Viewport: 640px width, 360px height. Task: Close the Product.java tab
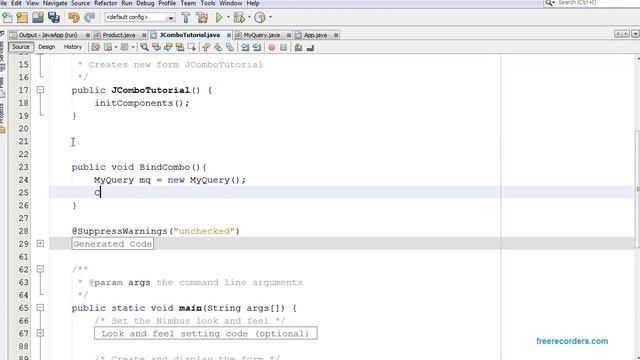coord(144,36)
